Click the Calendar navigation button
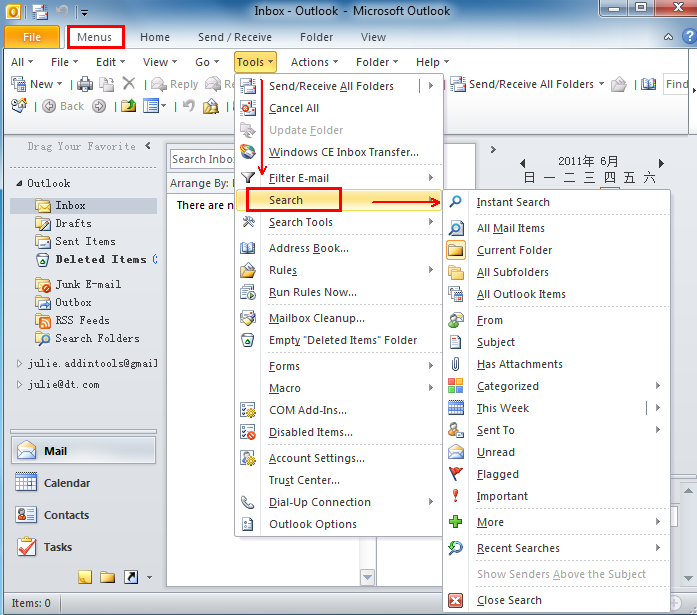This screenshot has height=615, width=697. (84, 483)
